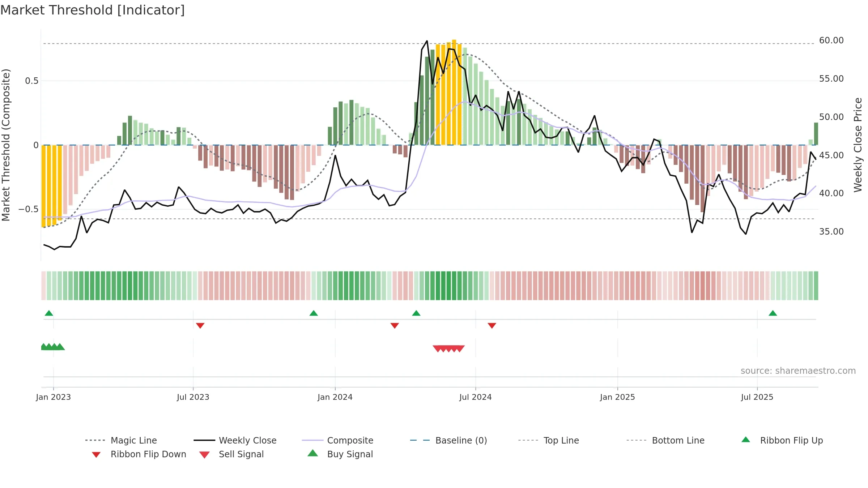Click the ribbon flip down marker after Jul 2023

pyautogui.click(x=200, y=326)
